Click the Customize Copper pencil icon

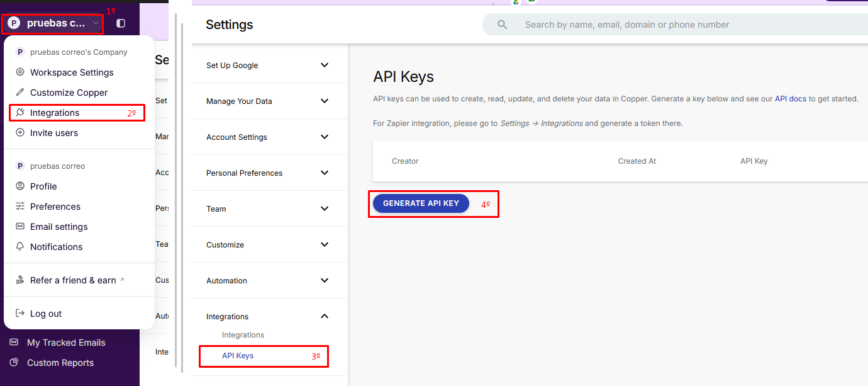tap(20, 93)
